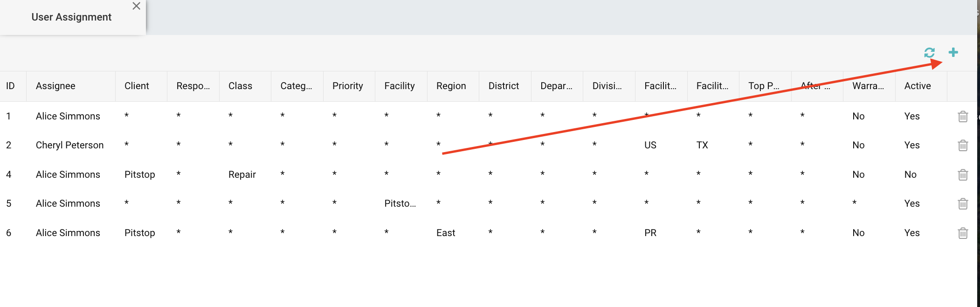This screenshot has width=980, height=307.
Task: Delete the assignment with ID 1
Action: coord(963,116)
